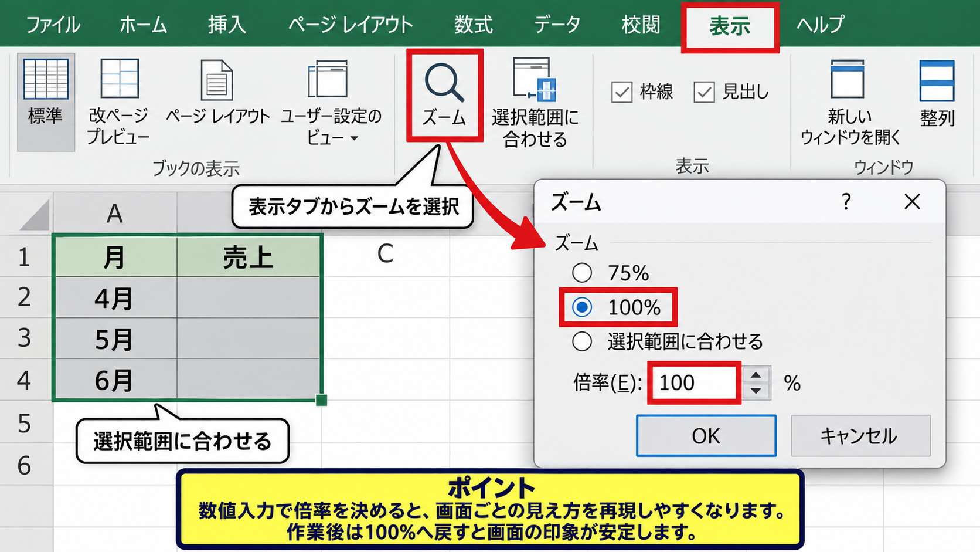
Task: Switch to the 校閲 tab
Action: pyautogui.click(x=641, y=25)
